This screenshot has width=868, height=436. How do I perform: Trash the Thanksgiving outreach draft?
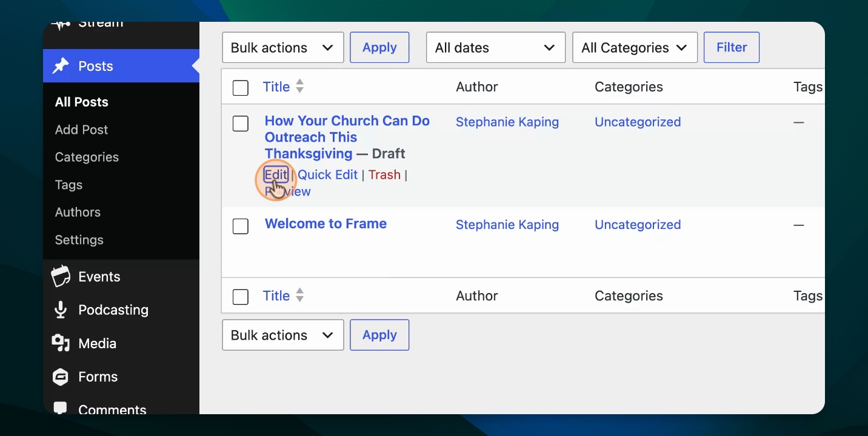[x=384, y=175]
